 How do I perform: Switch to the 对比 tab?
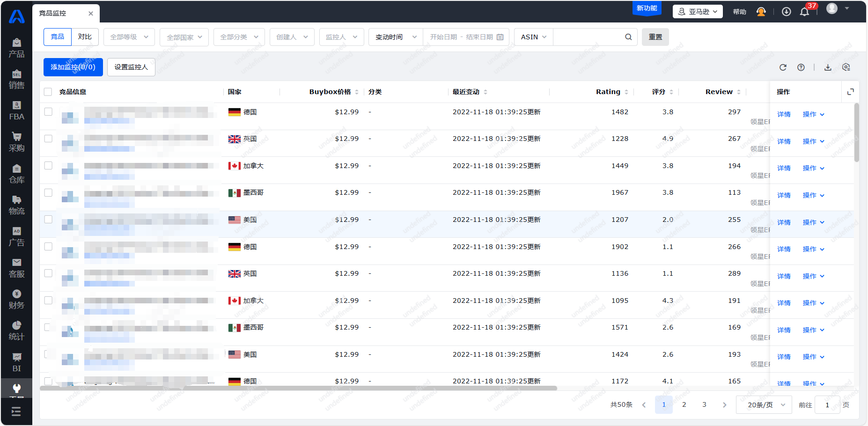tap(85, 37)
